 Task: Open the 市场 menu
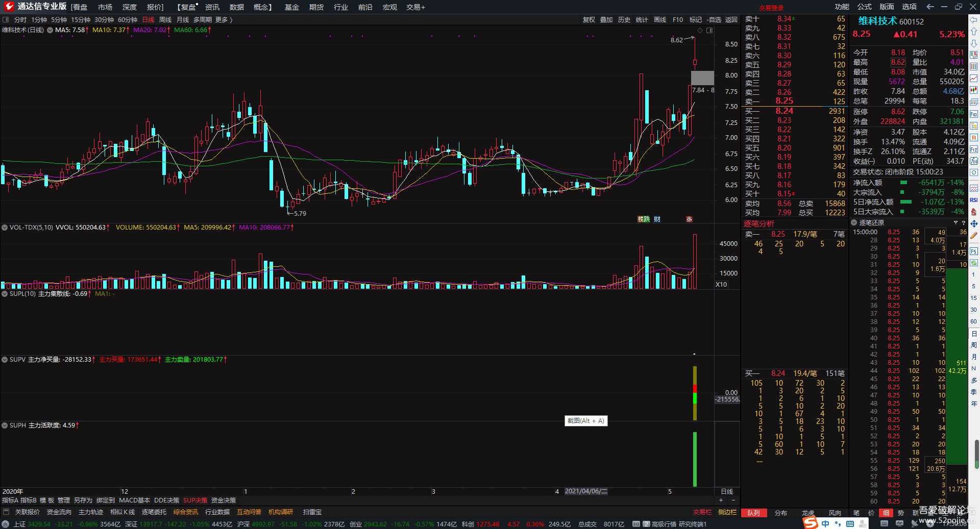tap(105, 7)
